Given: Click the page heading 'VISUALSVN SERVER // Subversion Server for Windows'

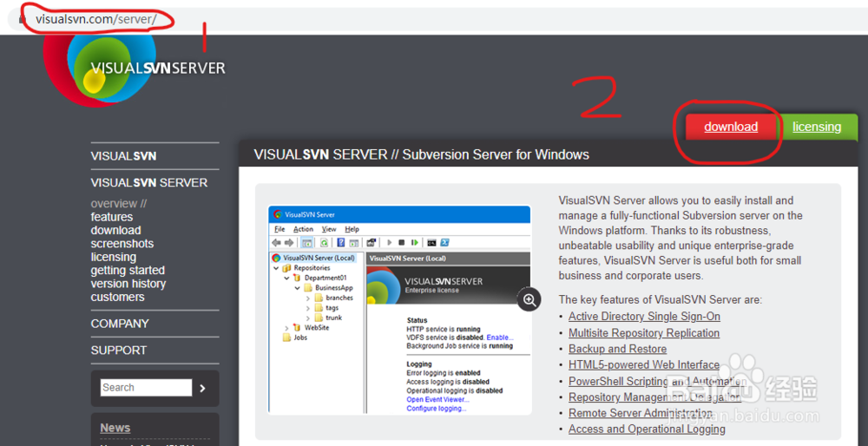Looking at the screenshot, I should tap(421, 154).
